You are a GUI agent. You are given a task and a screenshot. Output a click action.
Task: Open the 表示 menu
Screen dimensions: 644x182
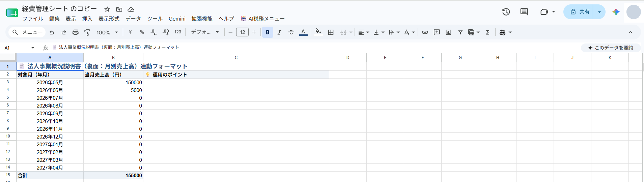71,19
